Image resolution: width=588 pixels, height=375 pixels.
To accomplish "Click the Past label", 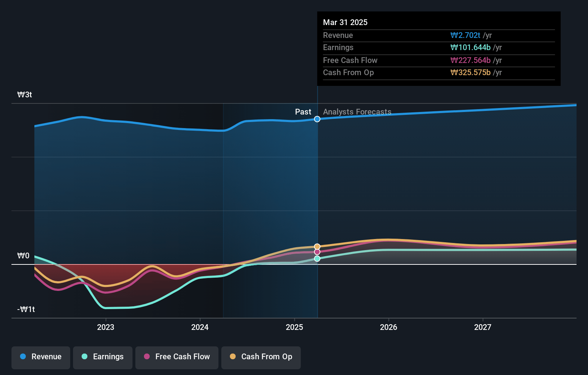I will coord(303,112).
